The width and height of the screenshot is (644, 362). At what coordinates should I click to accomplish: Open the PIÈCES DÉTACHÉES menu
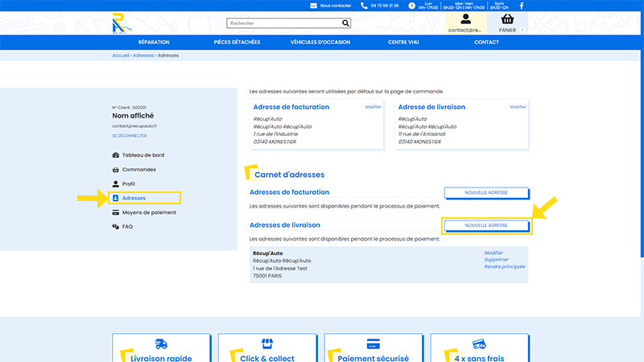point(237,43)
